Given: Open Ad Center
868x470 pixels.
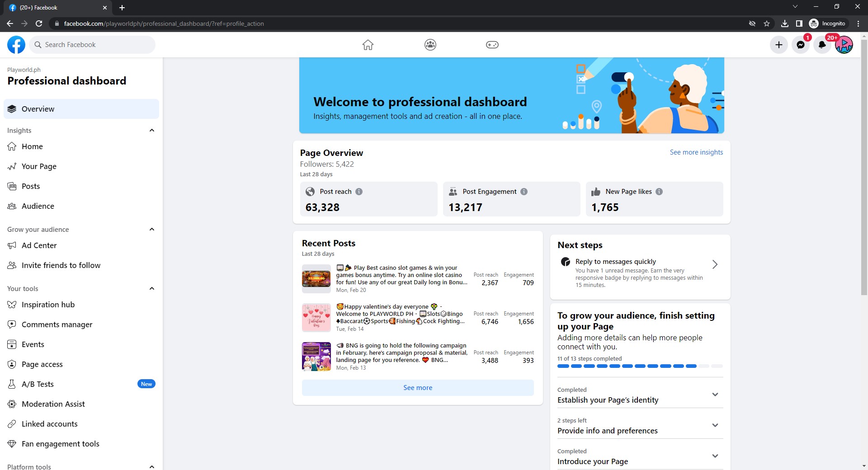Looking at the screenshot, I should coord(81,245).
